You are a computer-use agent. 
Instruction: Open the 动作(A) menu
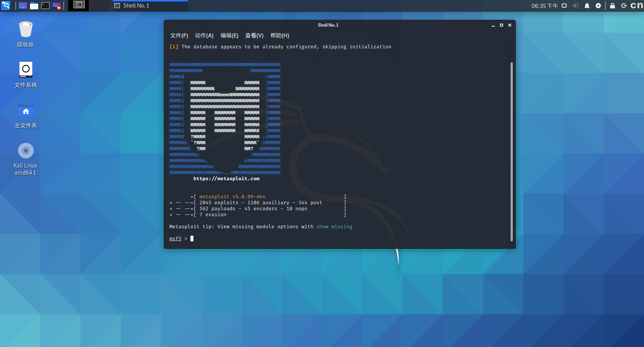coord(204,36)
